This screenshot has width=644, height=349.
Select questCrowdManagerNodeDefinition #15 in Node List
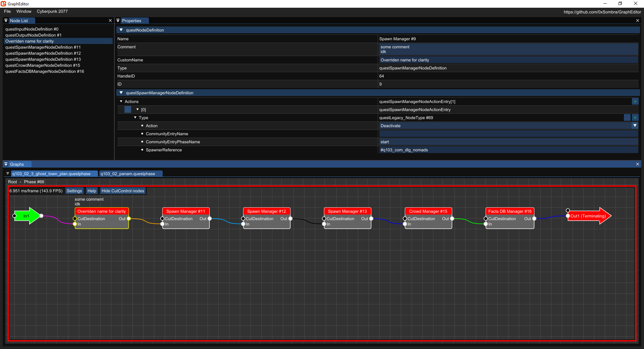[58, 65]
